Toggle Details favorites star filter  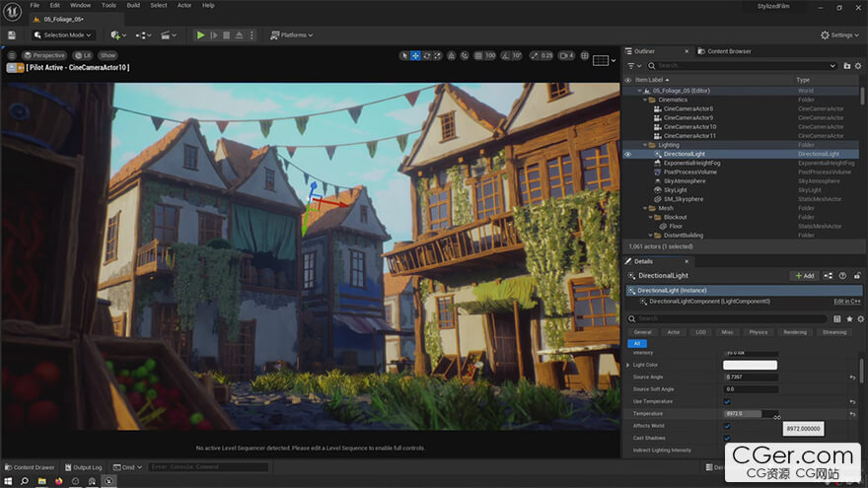[x=849, y=319]
